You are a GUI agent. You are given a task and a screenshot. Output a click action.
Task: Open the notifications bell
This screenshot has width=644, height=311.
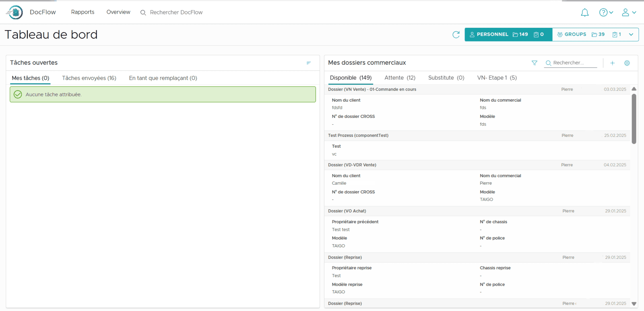[x=584, y=12]
